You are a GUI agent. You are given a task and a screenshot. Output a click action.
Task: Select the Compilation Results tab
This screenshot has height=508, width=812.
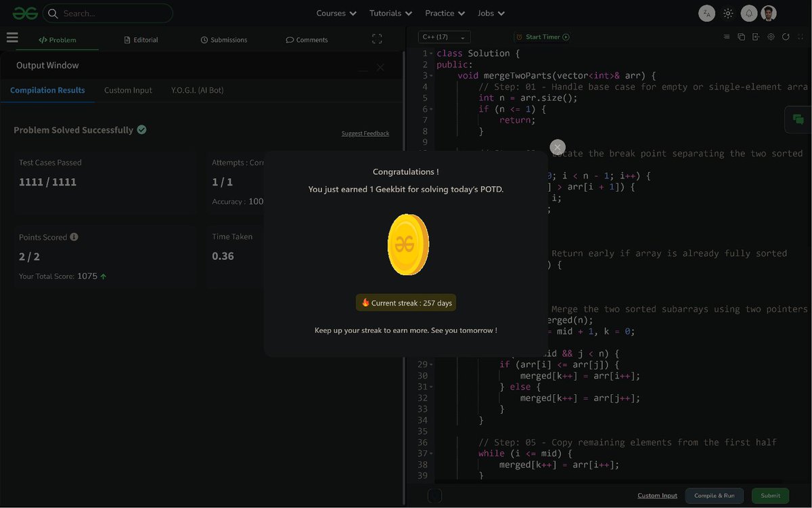47,90
